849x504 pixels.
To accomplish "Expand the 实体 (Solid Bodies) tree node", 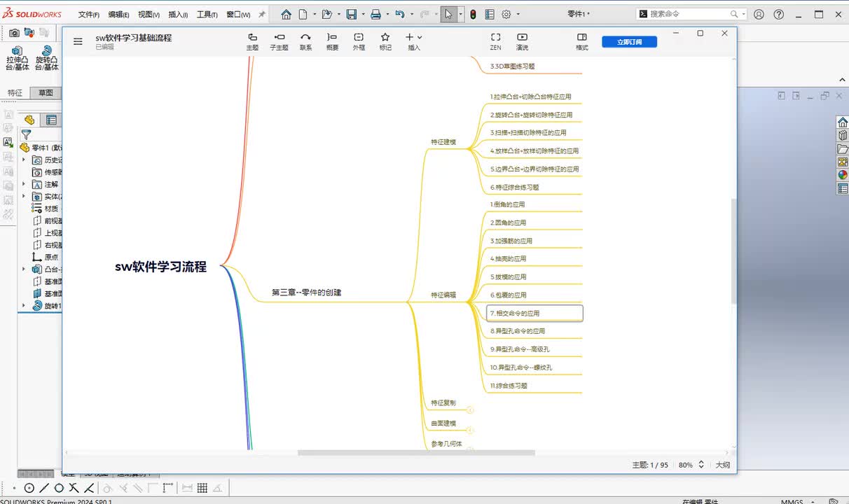I will tap(23, 196).
